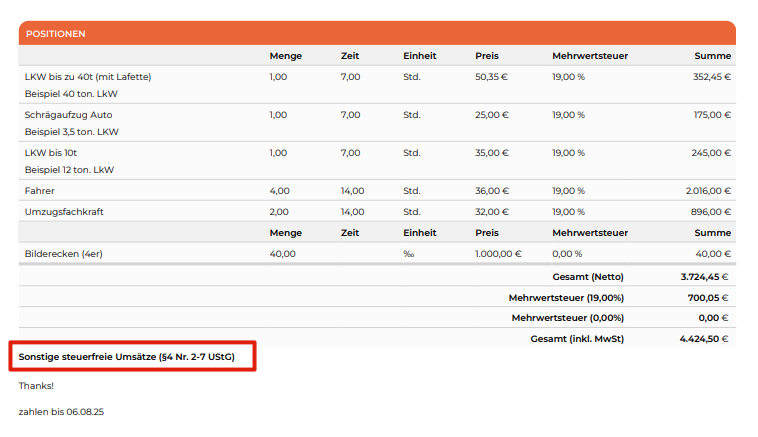
Task: Click the sum 175,00 € cell
Action: (x=712, y=115)
